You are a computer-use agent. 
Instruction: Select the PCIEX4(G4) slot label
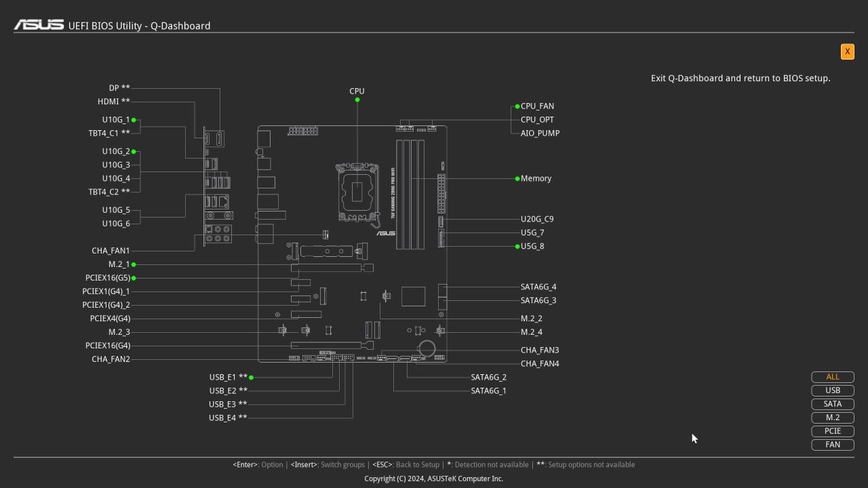click(x=110, y=319)
